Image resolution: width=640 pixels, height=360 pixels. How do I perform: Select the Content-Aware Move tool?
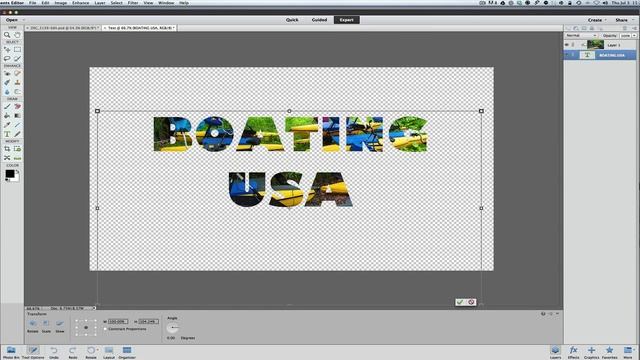point(7,158)
